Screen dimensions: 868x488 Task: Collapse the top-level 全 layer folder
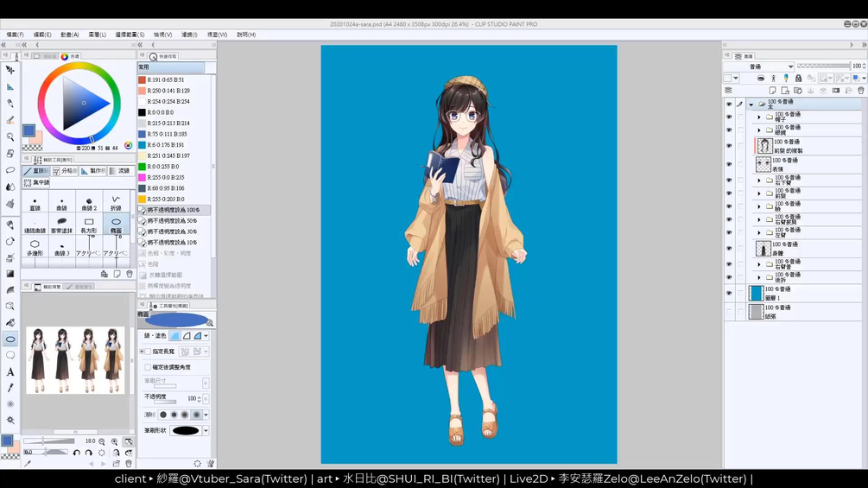[751, 104]
